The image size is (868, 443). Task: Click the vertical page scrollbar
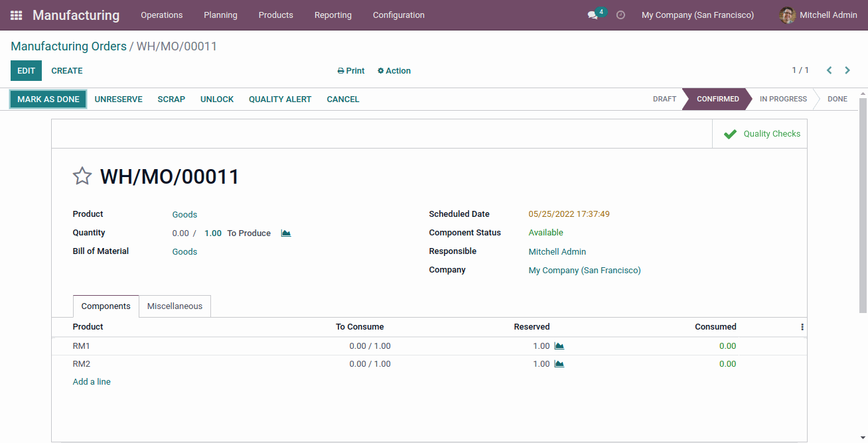click(863, 206)
